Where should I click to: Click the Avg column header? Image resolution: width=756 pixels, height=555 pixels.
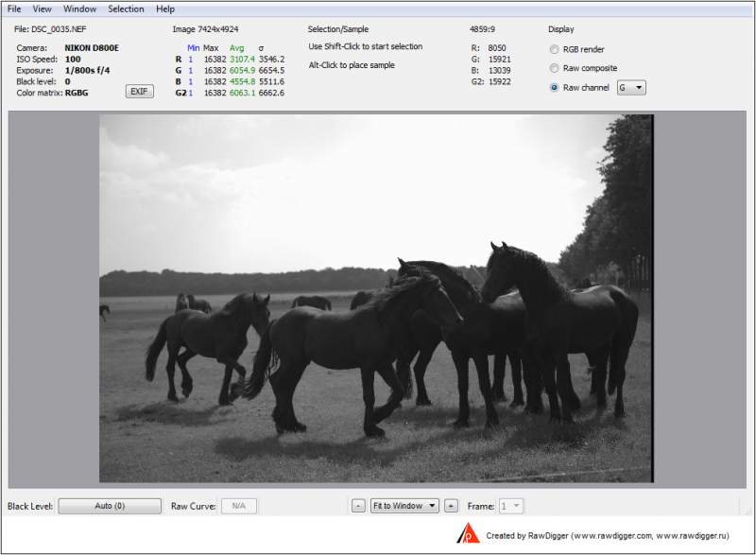[236, 47]
